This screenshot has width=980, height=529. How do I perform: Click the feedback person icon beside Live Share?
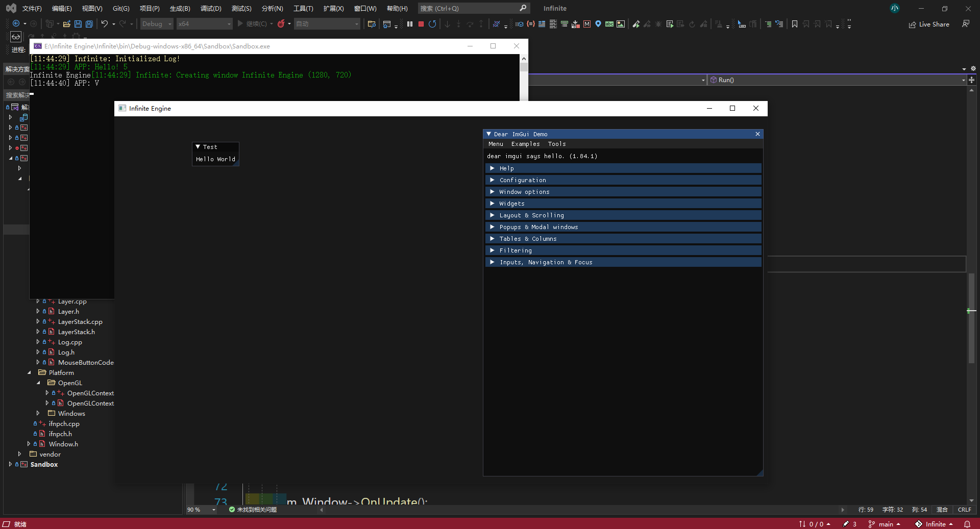[966, 24]
